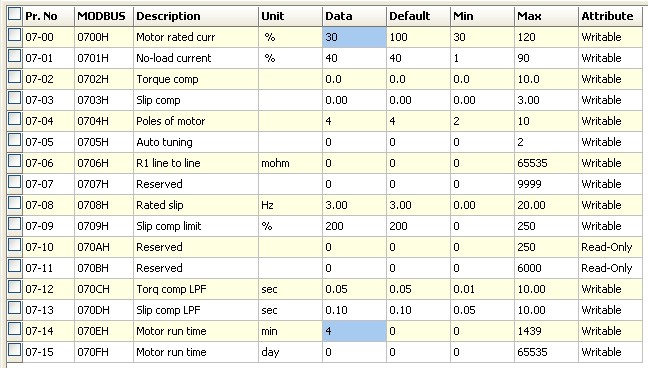Screen dimensions: 648x368
Task: Select the Rated slip description cell
Action: (x=196, y=205)
